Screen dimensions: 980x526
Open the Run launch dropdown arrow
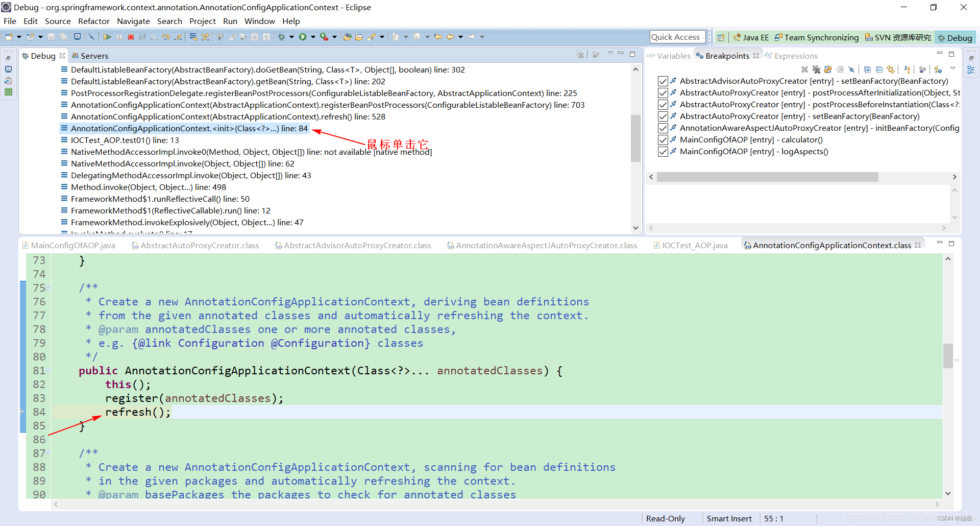[313, 37]
